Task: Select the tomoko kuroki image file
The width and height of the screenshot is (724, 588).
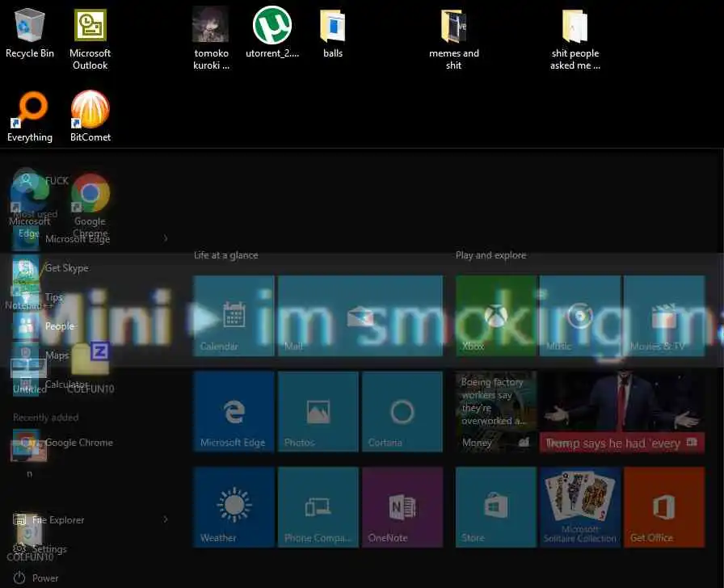Action: (211, 38)
